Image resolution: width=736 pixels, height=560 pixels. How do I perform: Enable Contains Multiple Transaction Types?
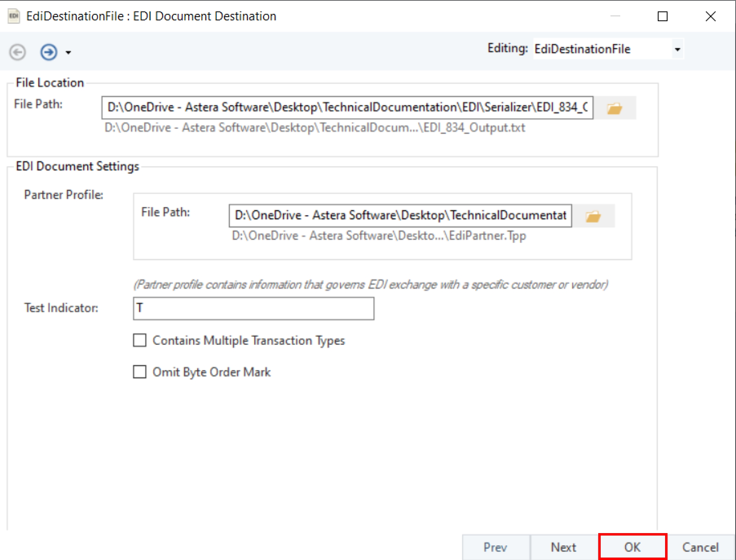click(x=140, y=340)
